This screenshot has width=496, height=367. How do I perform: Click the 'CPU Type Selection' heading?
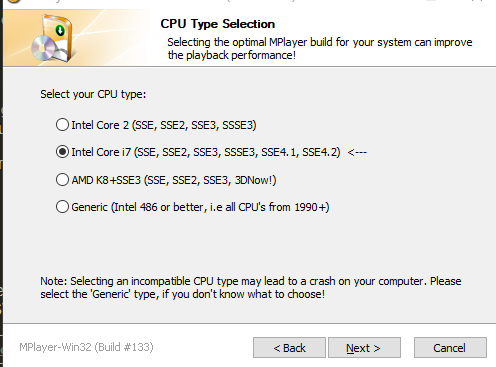(218, 24)
